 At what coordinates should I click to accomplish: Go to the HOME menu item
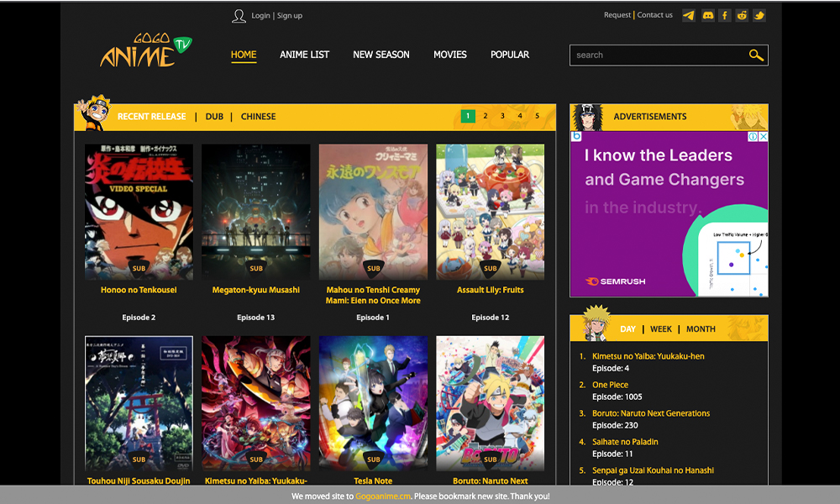pyautogui.click(x=244, y=55)
